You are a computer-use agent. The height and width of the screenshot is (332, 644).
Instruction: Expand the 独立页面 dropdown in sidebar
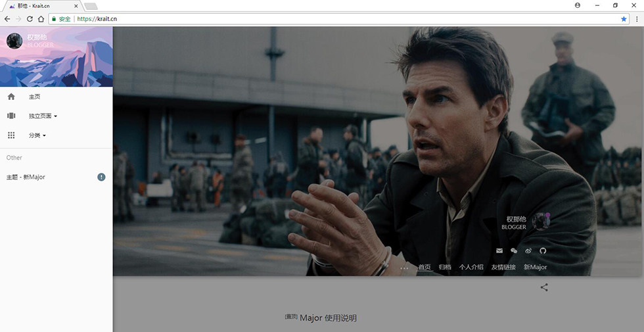43,116
